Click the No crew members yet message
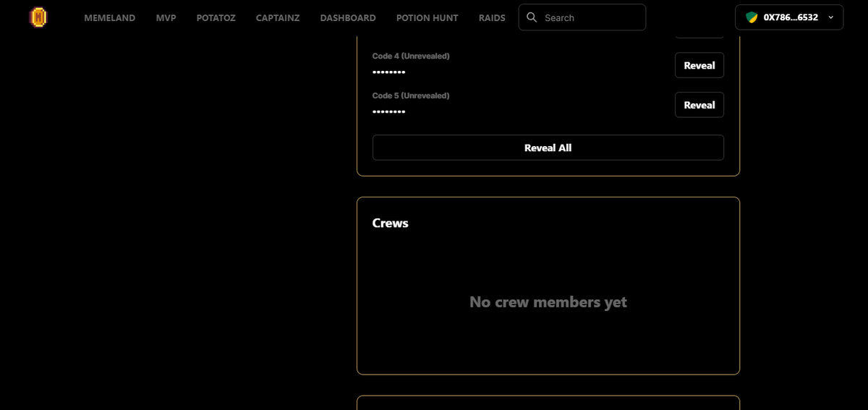The height and width of the screenshot is (410, 868). pyautogui.click(x=548, y=302)
